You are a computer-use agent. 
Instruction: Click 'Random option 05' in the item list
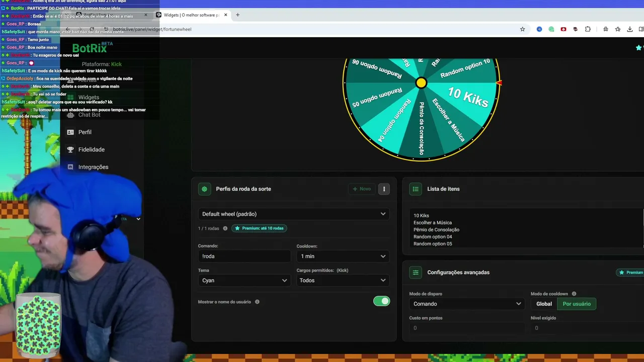(x=433, y=244)
